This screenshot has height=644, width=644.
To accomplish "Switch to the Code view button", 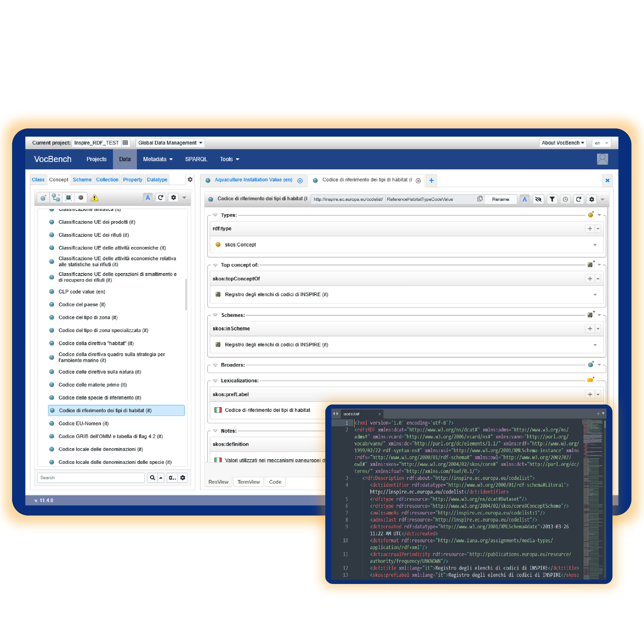I will pyautogui.click(x=275, y=482).
